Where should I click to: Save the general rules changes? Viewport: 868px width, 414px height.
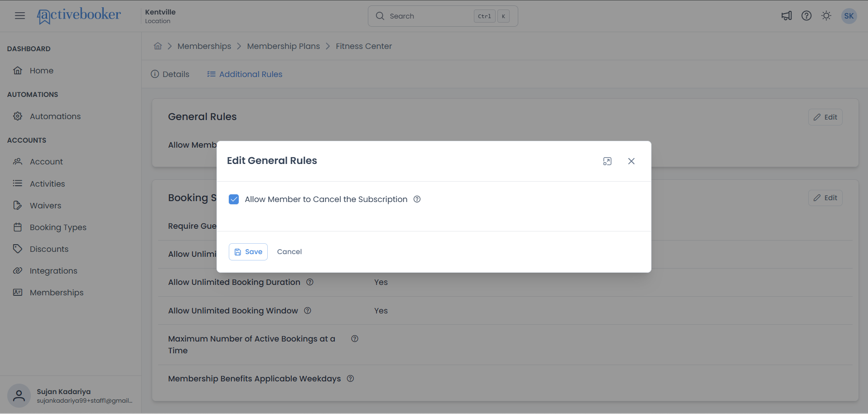[248, 252]
